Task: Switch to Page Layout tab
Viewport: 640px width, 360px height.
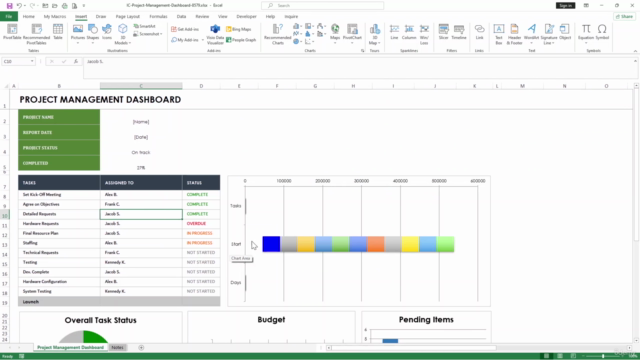Action: click(x=127, y=17)
